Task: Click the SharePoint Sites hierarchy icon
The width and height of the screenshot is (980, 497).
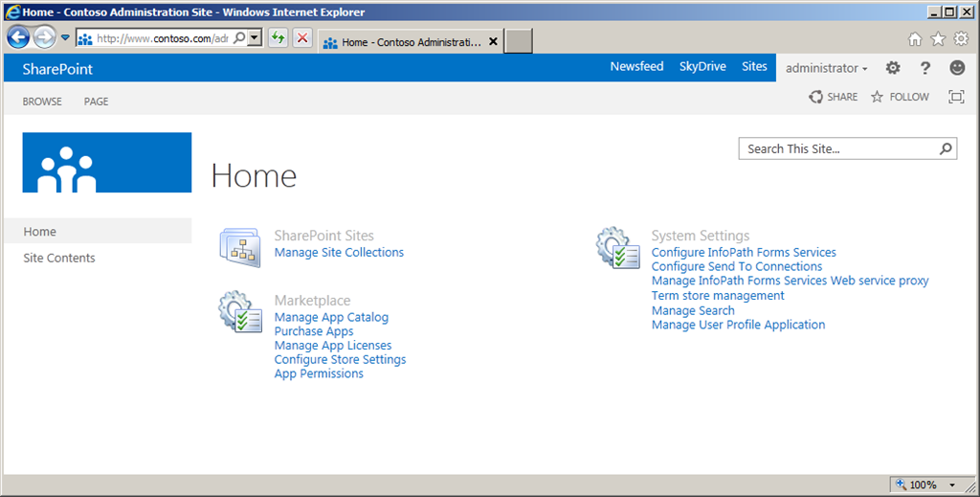Action: (240, 248)
